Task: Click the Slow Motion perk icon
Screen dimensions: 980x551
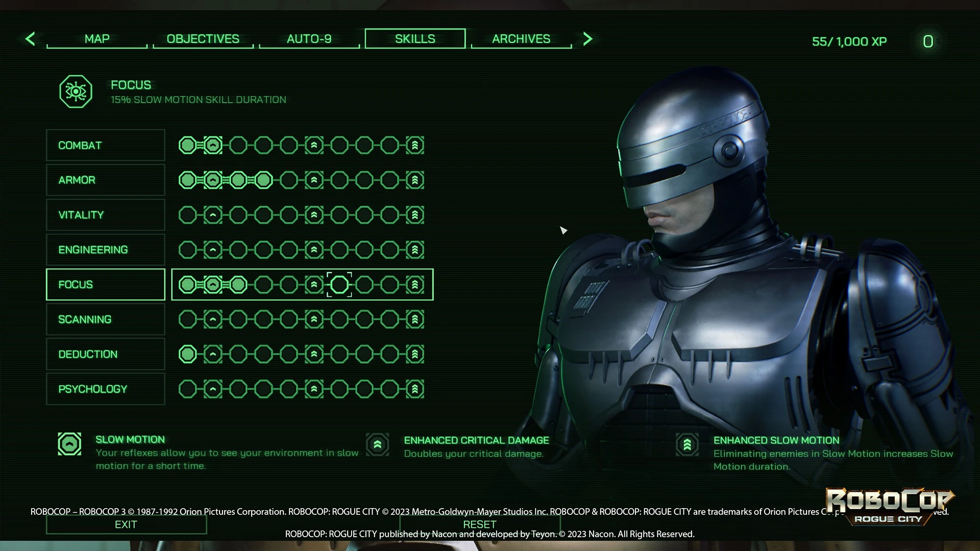Action: 69,444
